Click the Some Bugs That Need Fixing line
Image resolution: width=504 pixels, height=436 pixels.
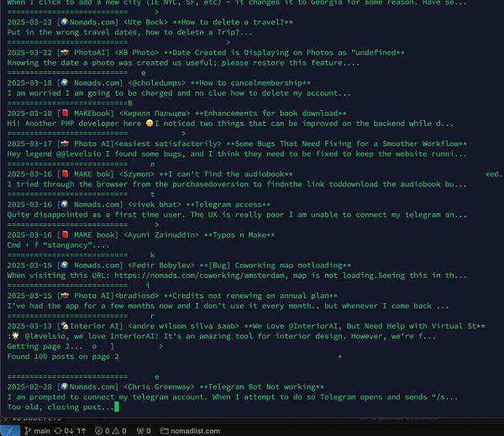(237, 144)
